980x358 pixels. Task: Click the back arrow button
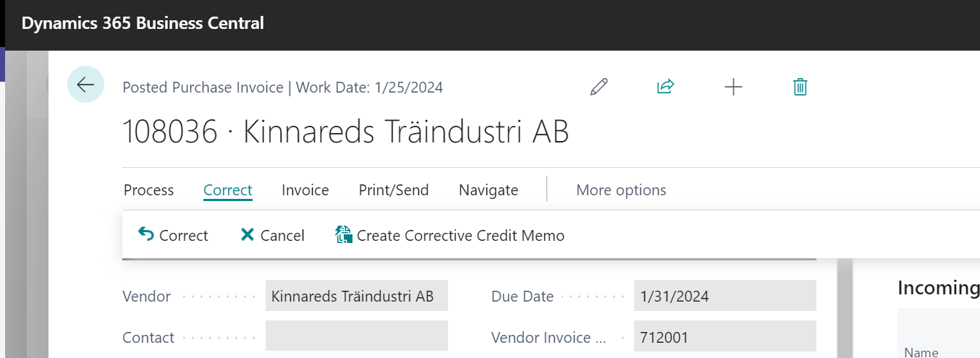click(x=85, y=85)
